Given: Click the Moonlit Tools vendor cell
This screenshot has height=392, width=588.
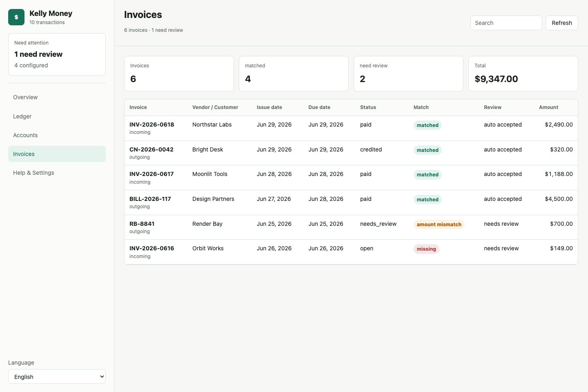Looking at the screenshot, I should pyautogui.click(x=209, y=174).
